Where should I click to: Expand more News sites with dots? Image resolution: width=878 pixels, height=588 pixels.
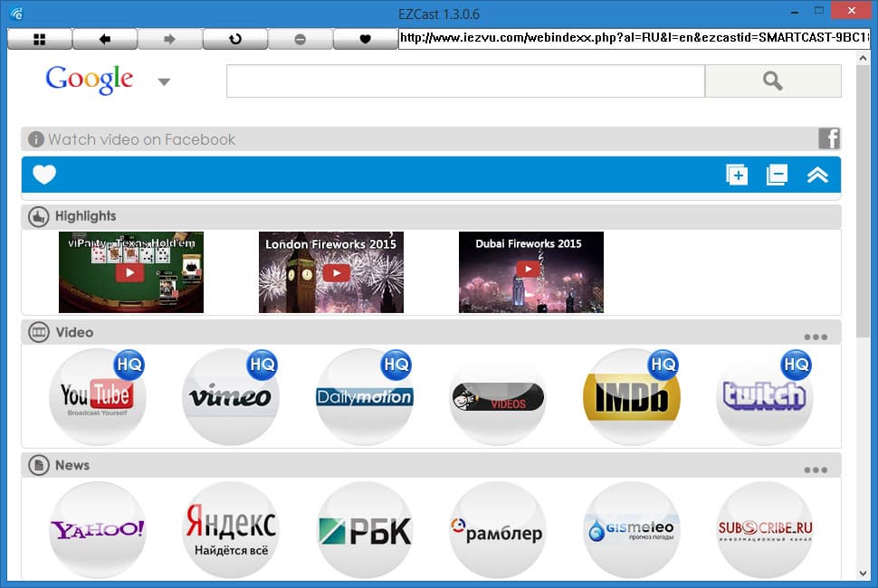(816, 470)
